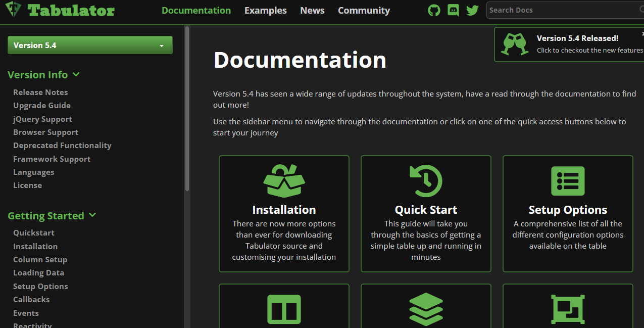Open the Browser Support link
The width and height of the screenshot is (644, 328).
(x=46, y=132)
